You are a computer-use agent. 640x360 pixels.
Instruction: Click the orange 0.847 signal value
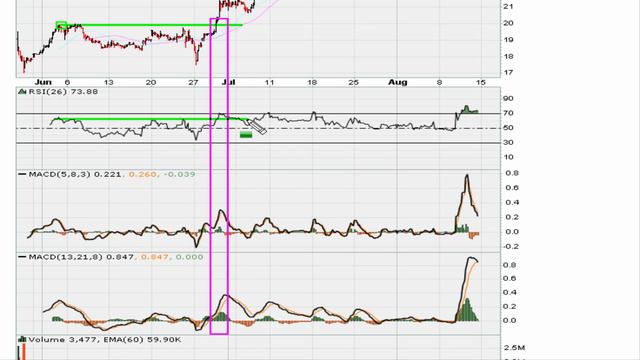(154, 257)
